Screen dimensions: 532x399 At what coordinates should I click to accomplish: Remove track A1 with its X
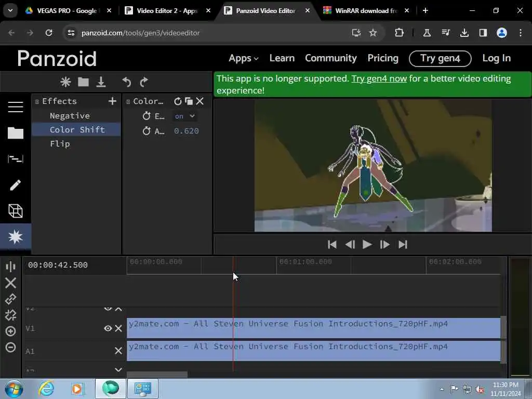click(118, 351)
